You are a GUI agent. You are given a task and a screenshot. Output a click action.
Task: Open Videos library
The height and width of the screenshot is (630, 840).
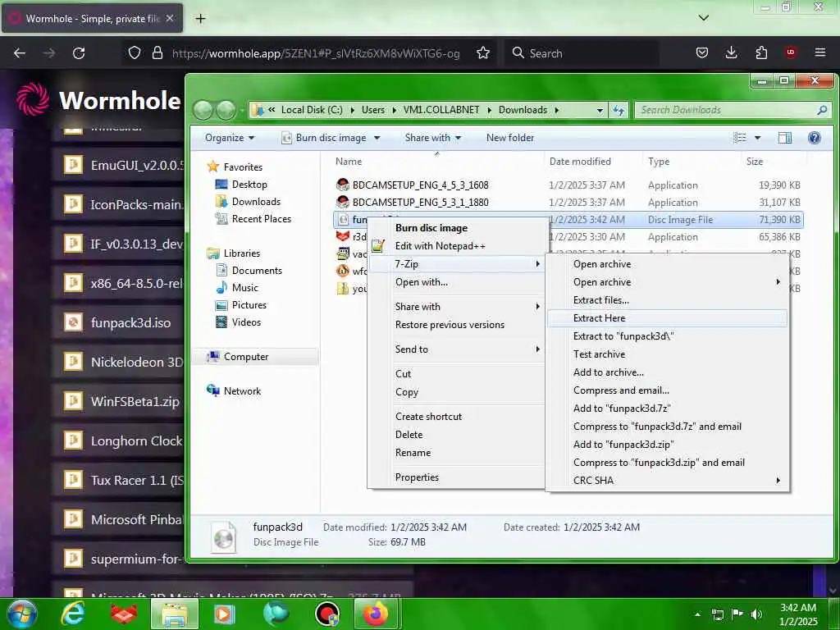239,322
